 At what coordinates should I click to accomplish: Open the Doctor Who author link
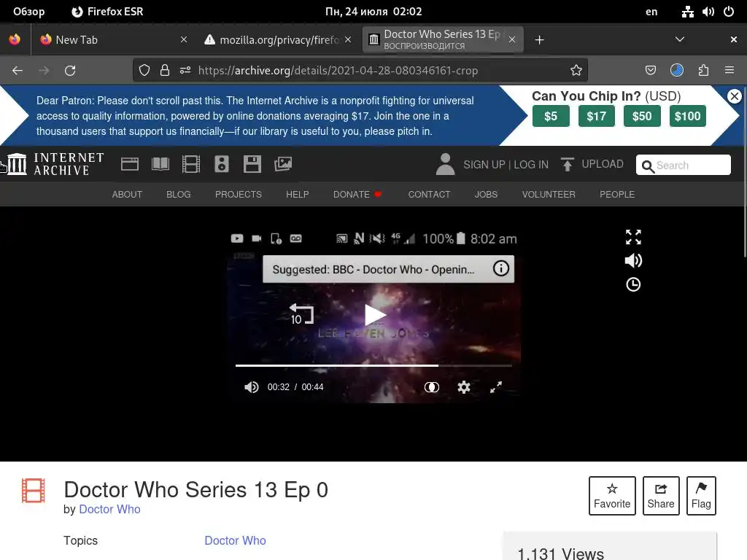[x=109, y=509]
